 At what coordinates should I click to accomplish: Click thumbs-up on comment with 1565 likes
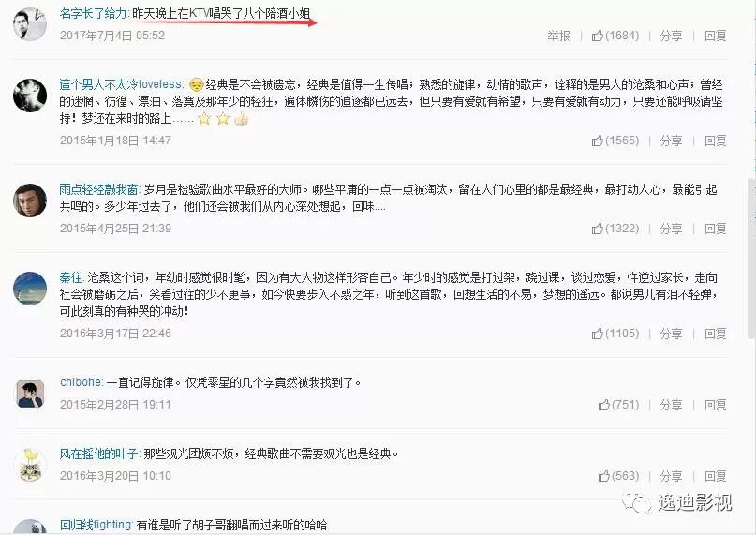[615, 141]
